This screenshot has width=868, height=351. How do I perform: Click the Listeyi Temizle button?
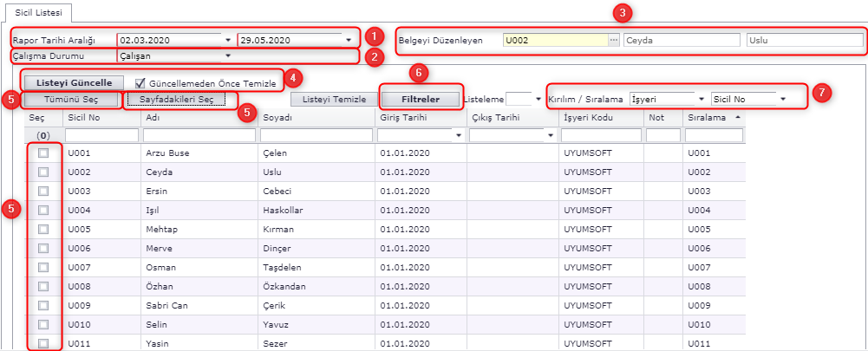[333, 100]
